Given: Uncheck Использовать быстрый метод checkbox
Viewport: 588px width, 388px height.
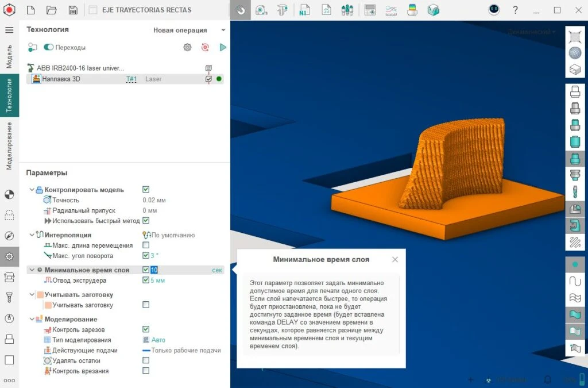Looking at the screenshot, I should pyautogui.click(x=146, y=220).
